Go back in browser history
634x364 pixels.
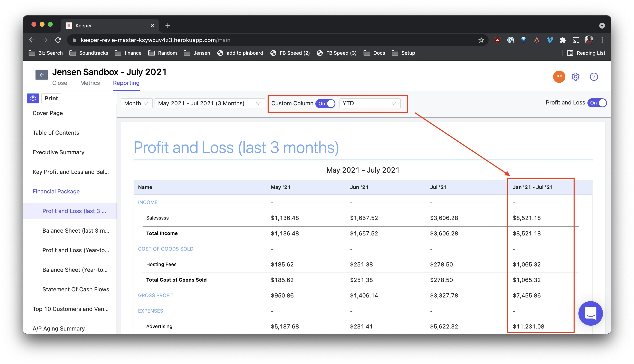pos(32,40)
